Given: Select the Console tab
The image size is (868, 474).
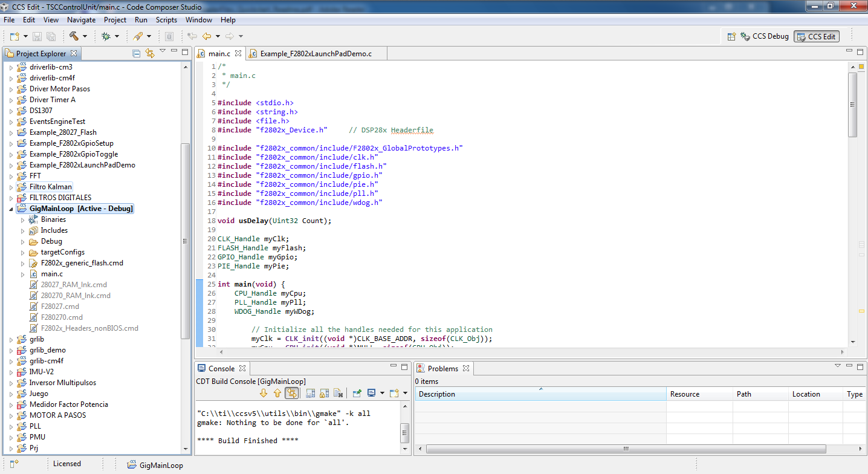Looking at the screenshot, I should point(221,369).
